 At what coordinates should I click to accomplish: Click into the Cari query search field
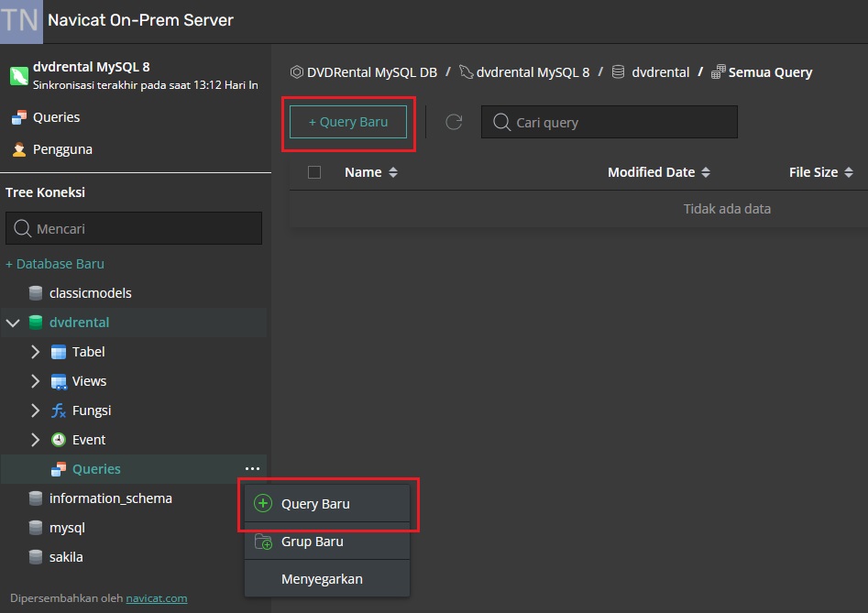tap(610, 122)
